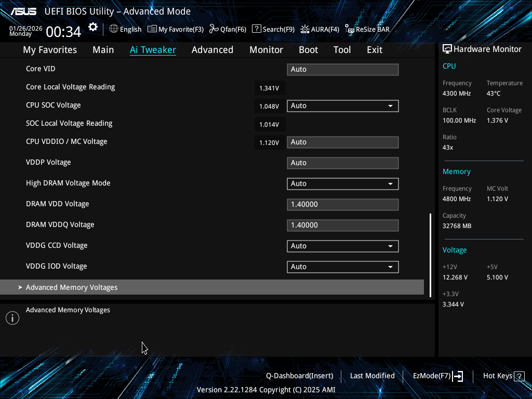532x399 pixels.
Task: Click the EzMode exit arrow icon
Action: click(x=458, y=376)
